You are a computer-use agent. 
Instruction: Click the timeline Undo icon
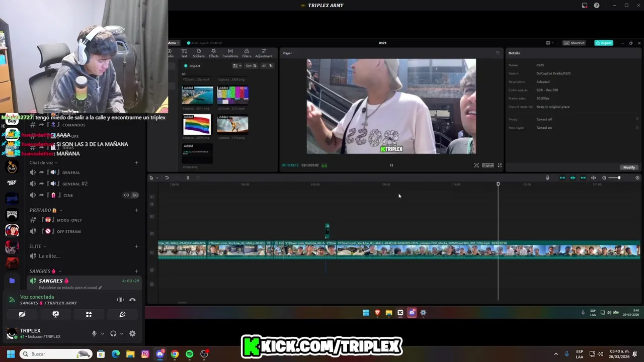[167, 177]
